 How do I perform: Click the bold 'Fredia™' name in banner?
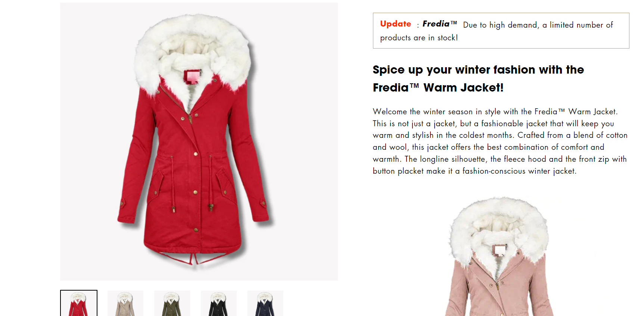tap(439, 24)
